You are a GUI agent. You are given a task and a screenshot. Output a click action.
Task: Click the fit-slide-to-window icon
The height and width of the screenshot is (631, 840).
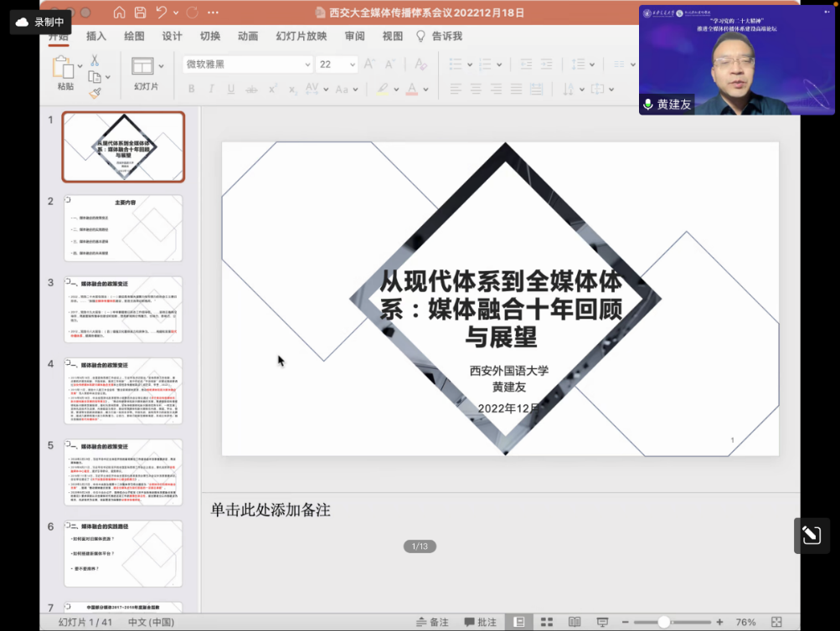[x=776, y=622]
